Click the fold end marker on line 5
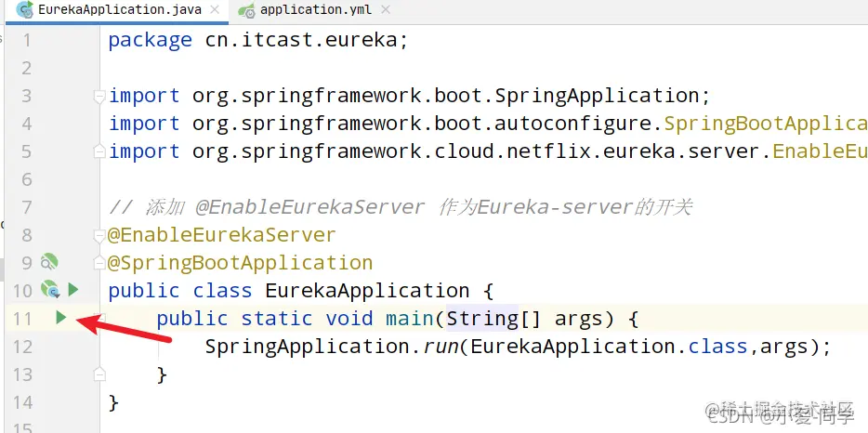Screen dimensions: 868x433 tap(99, 151)
